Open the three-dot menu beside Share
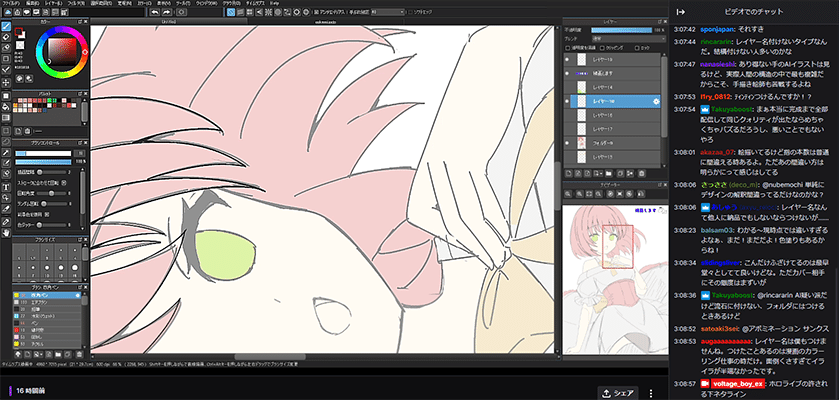This screenshot has width=839, height=400. [x=651, y=393]
